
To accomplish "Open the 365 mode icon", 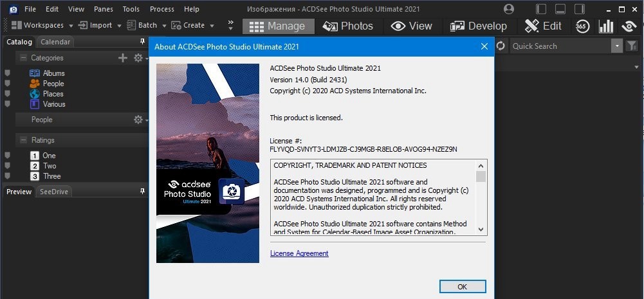I will click(x=582, y=26).
